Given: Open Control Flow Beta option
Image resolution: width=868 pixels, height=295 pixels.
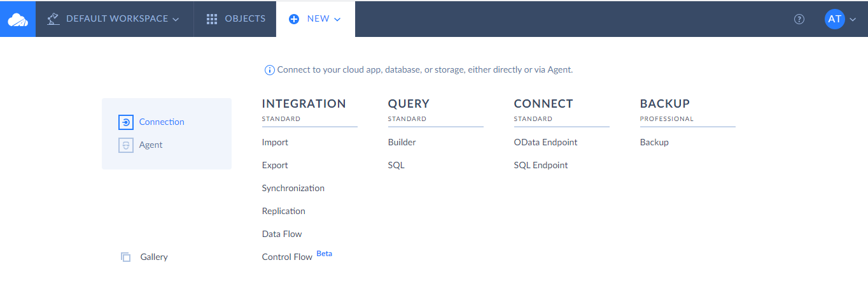Looking at the screenshot, I should pyautogui.click(x=287, y=257).
